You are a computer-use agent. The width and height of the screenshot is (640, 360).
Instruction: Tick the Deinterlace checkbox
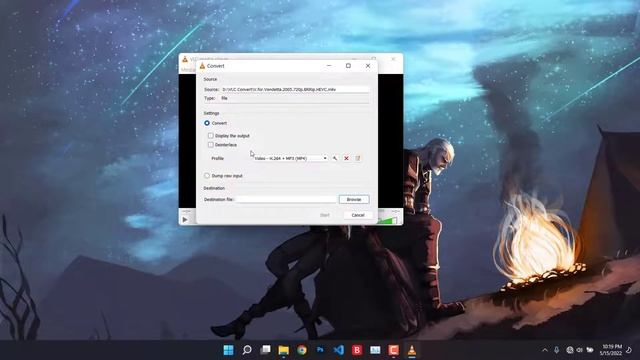(x=211, y=145)
